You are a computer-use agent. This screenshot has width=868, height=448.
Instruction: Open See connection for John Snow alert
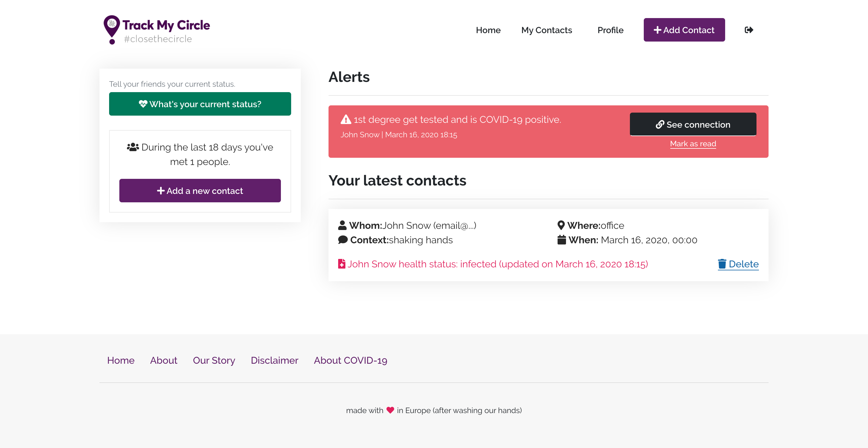pyautogui.click(x=693, y=125)
